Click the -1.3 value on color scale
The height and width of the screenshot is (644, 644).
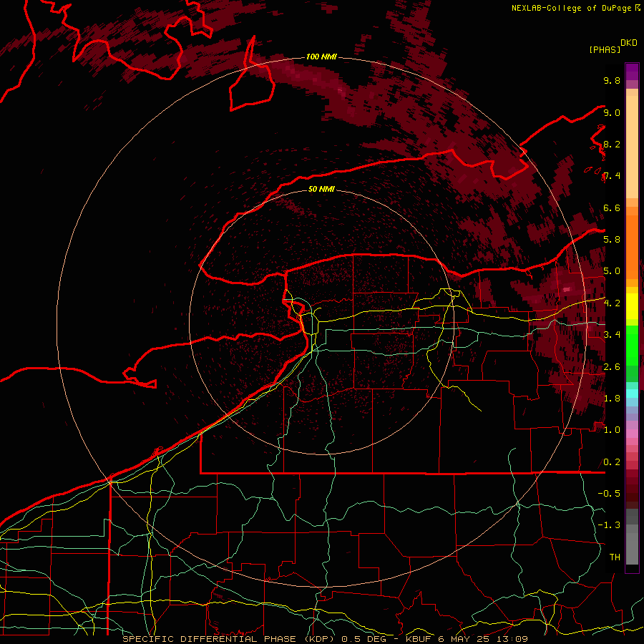pos(609,525)
